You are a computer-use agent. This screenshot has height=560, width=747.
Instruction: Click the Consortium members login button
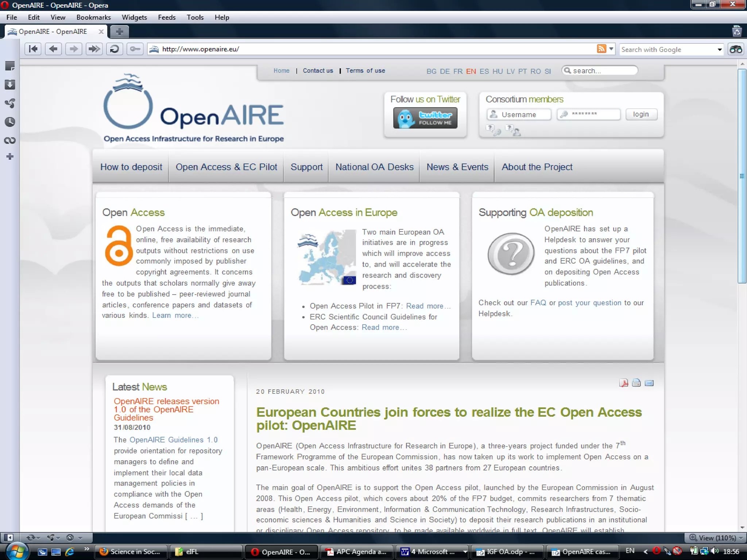(641, 114)
